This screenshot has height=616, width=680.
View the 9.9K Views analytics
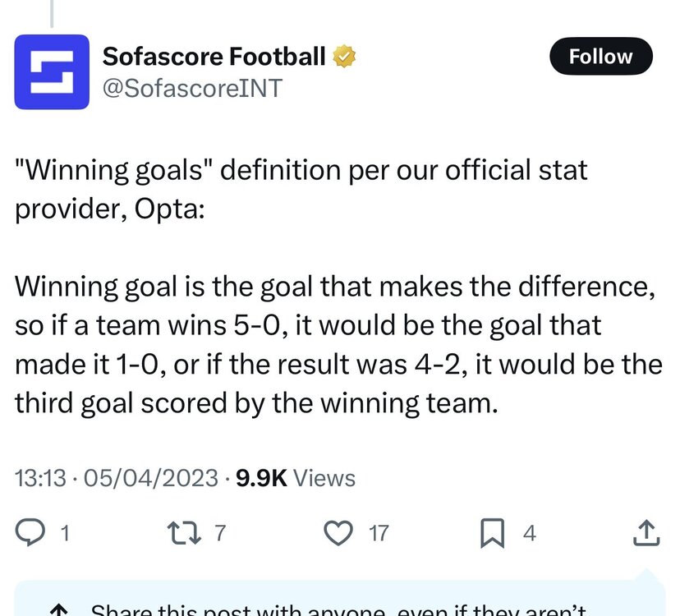pyautogui.click(x=296, y=478)
